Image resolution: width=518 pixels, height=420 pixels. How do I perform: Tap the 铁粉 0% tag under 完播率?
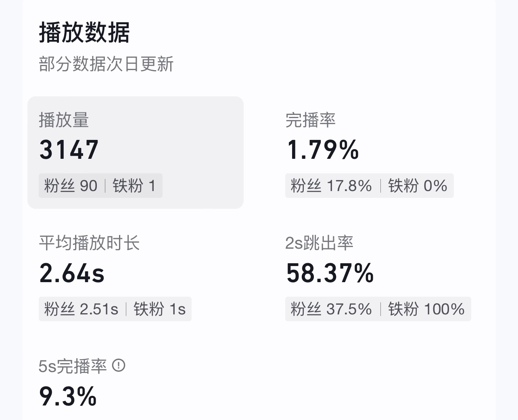click(x=418, y=186)
